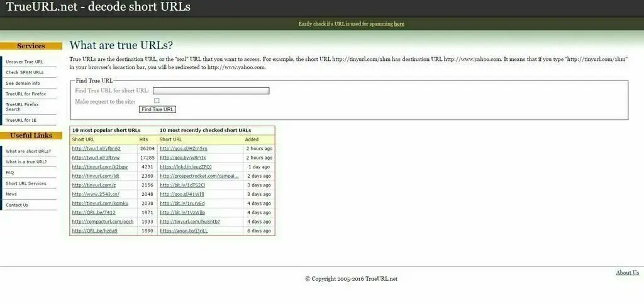Visit the News page
The height and width of the screenshot is (304, 644).
[x=11, y=194]
